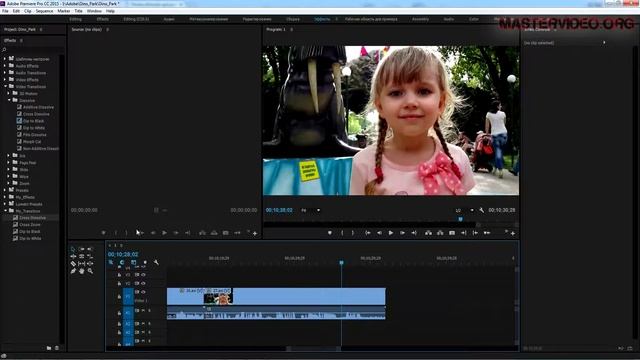The height and width of the screenshot is (360, 640).
Task: Select the Selection tool in Tools panel
Action: pyautogui.click(x=73, y=249)
